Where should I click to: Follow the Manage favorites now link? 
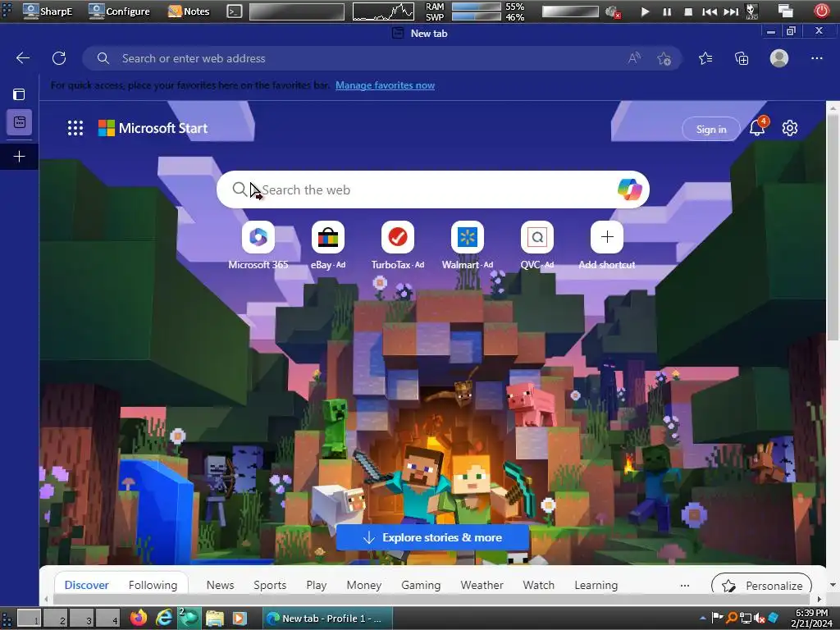(x=385, y=85)
